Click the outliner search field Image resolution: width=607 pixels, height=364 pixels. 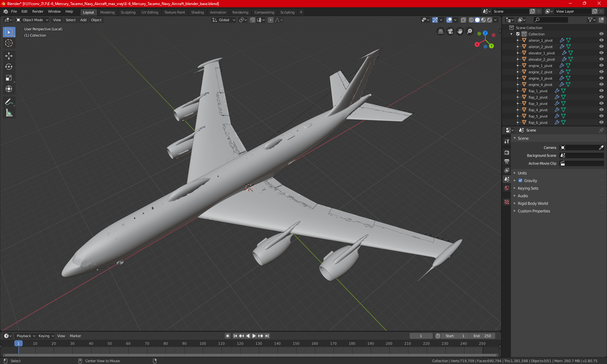[550, 20]
